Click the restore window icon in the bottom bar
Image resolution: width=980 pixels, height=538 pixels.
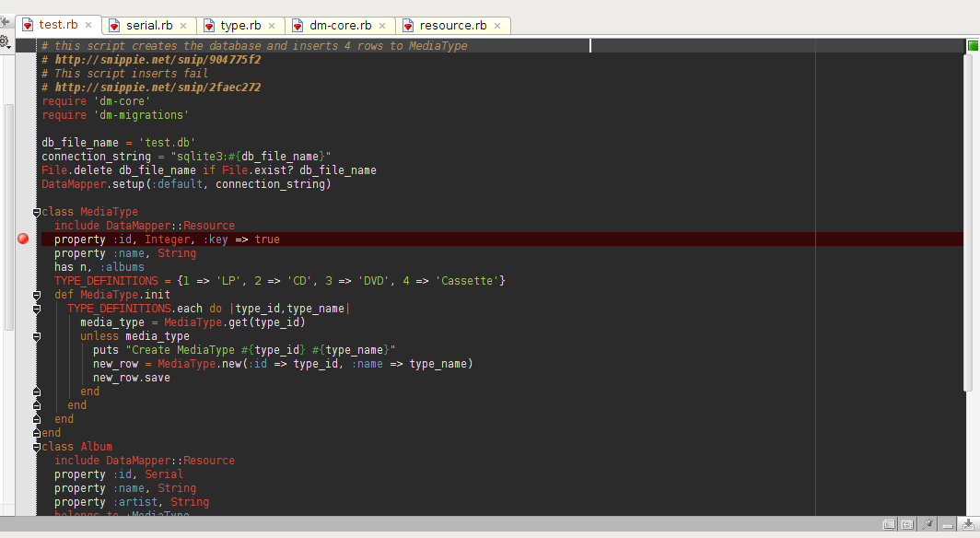(x=888, y=525)
